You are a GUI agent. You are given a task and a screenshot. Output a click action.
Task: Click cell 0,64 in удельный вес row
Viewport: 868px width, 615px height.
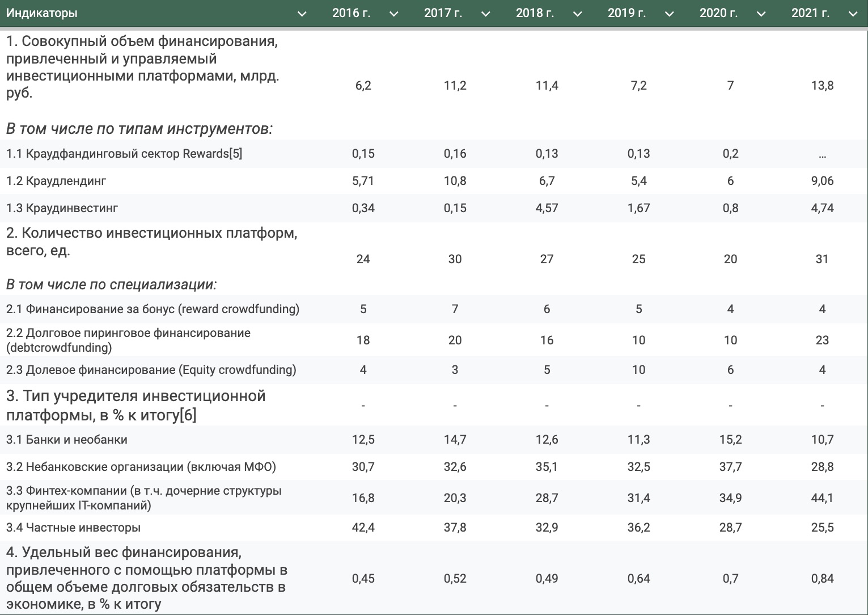(x=639, y=579)
